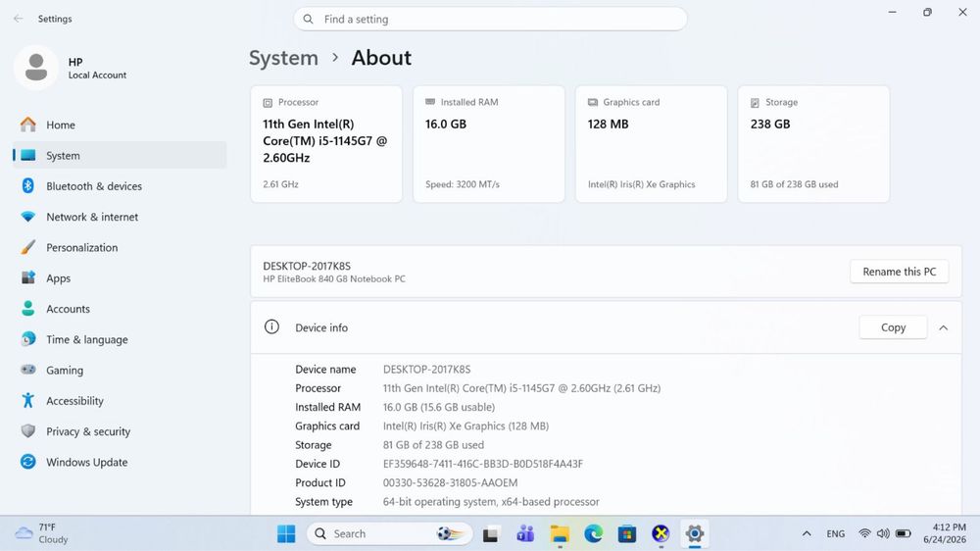
Task: Click the HP Local Account profile picture
Action: pos(36,68)
